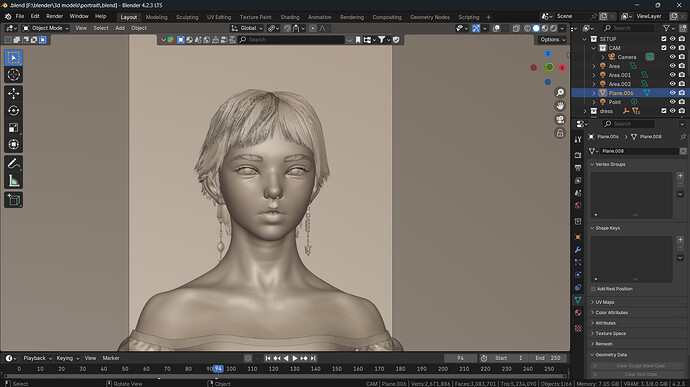The image size is (690, 387).
Task: Activate the 3D Cursor tool
Action: click(x=14, y=74)
